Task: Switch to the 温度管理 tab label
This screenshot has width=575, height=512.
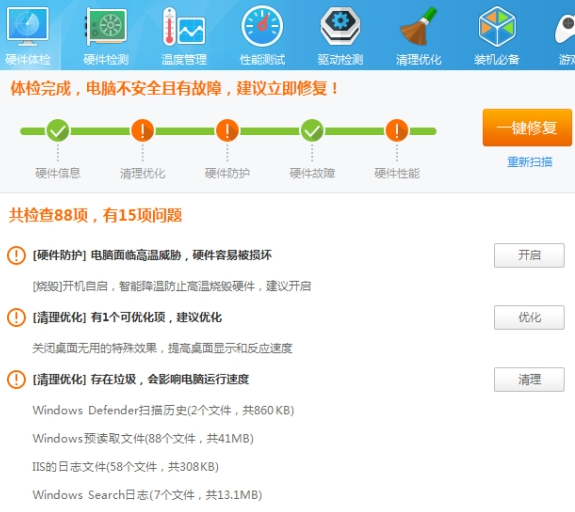Action: [x=184, y=59]
